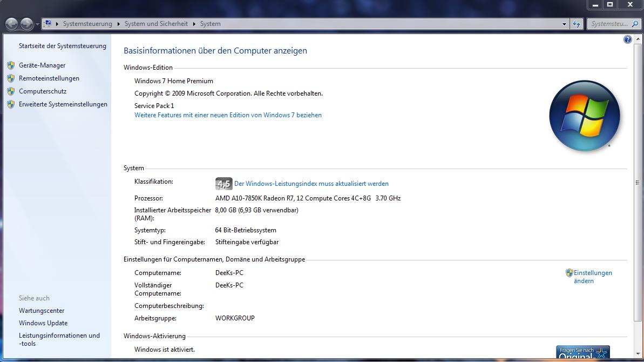Click the Stifteingabe verfügbar value
Screen dimensions: 644x362
point(247,242)
